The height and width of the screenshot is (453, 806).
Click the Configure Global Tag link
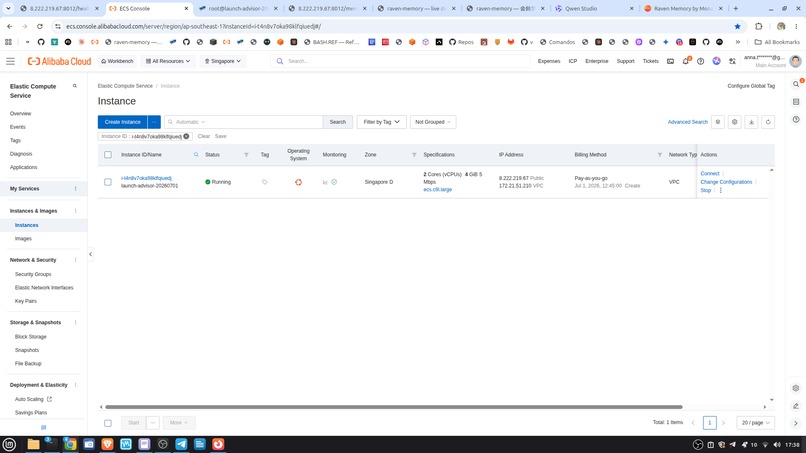pyautogui.click(x=750, y=86)
